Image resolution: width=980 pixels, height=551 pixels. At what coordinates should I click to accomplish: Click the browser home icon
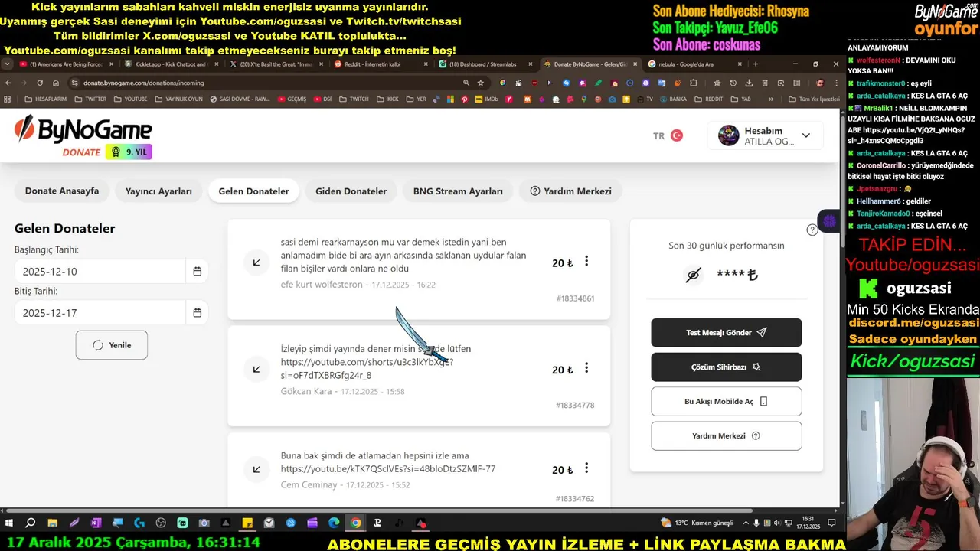click(57, 83)
